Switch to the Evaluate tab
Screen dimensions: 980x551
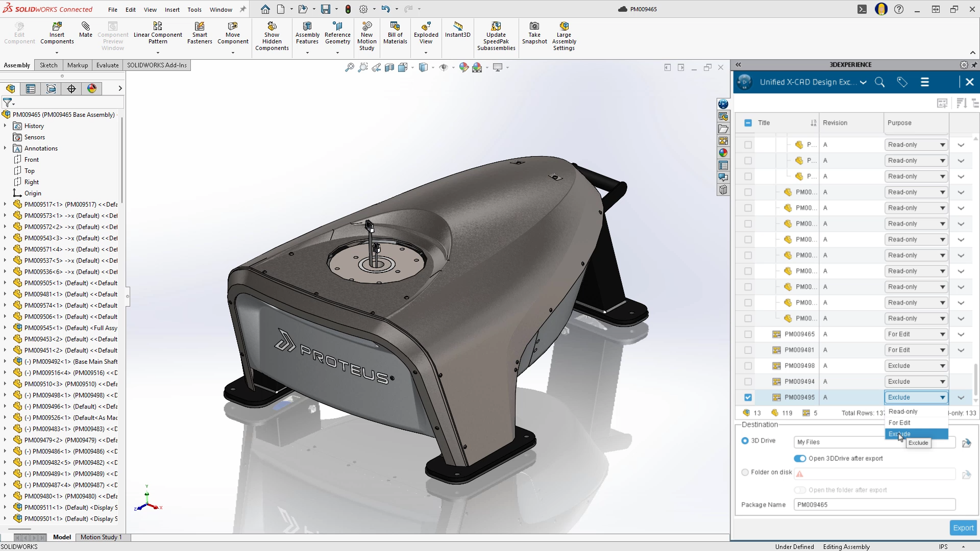point(107,65)
